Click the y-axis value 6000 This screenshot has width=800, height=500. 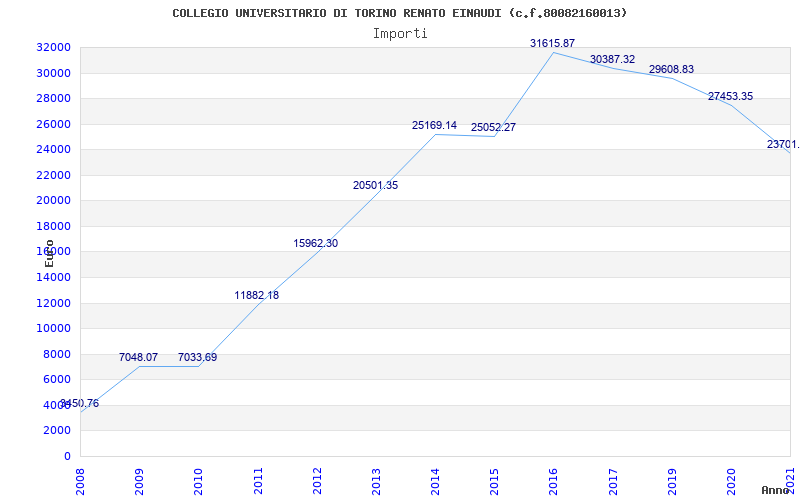coord(56,380)
